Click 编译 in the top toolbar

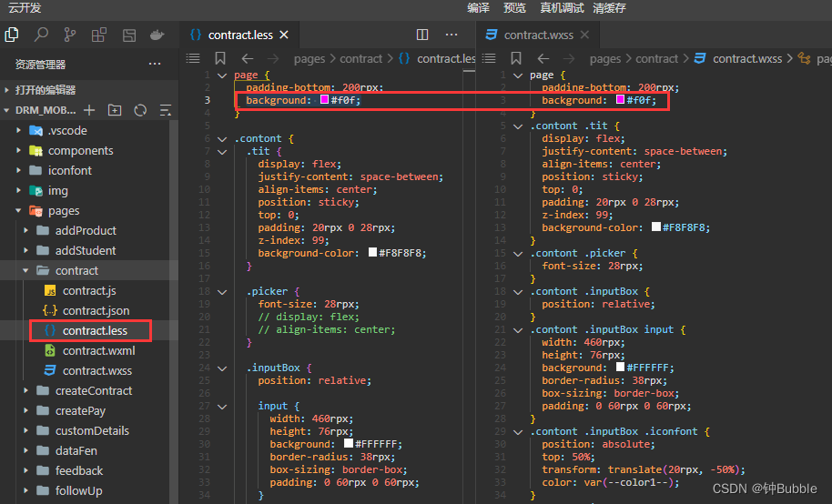pyautogui.click(x=478, y=8)
